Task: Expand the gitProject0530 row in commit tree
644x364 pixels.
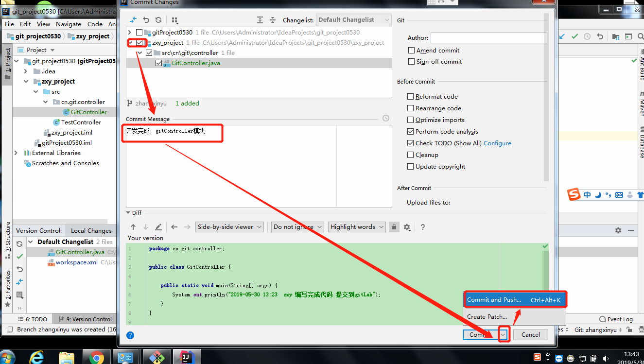Action: pos(130,33)
